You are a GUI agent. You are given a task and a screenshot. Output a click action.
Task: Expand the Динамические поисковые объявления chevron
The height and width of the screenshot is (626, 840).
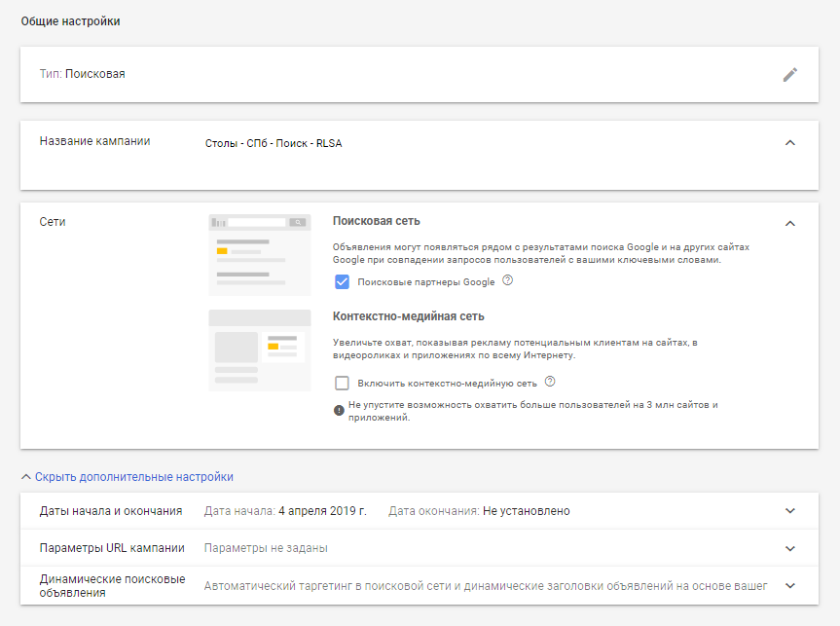(789, 586)
